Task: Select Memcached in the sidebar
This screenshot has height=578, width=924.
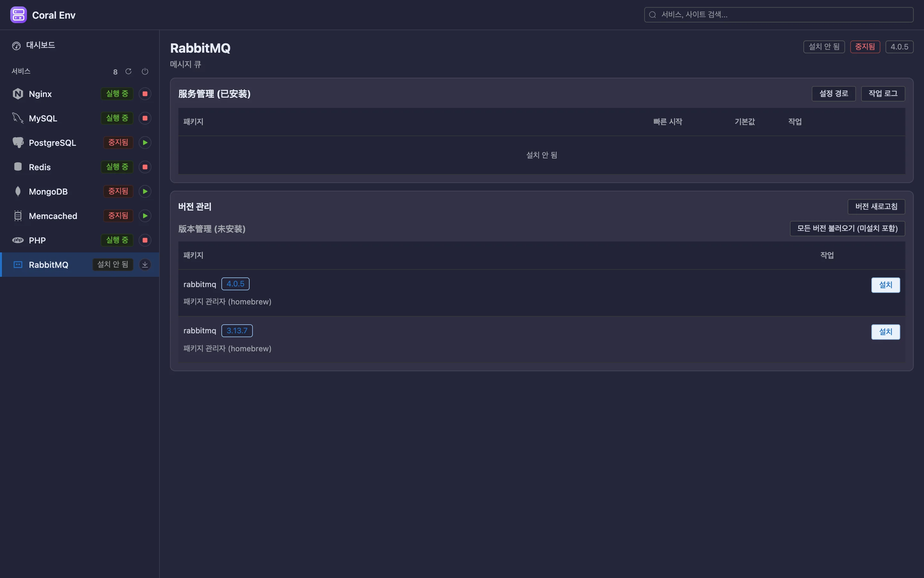Action: 80,216
